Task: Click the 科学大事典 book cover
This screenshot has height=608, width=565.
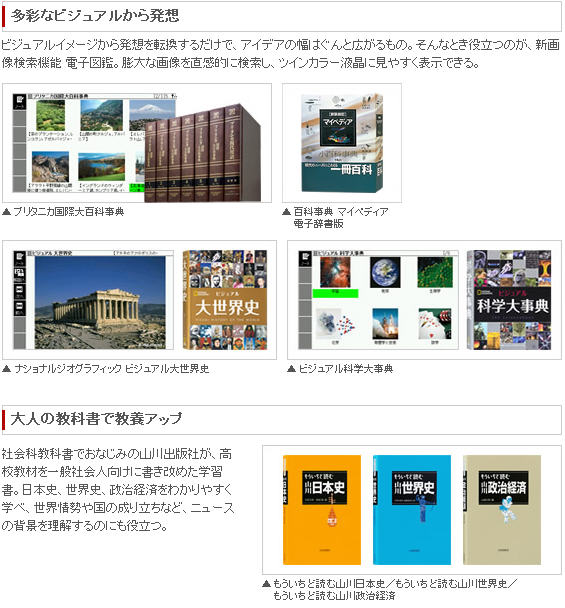Action: pyautogui.click(x=509, y=300)
